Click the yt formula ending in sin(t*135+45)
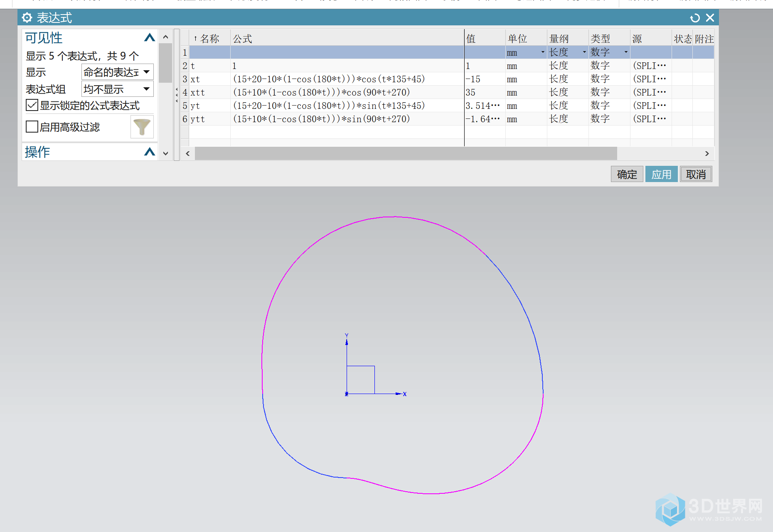773x532 pixels. coord(329,106)
